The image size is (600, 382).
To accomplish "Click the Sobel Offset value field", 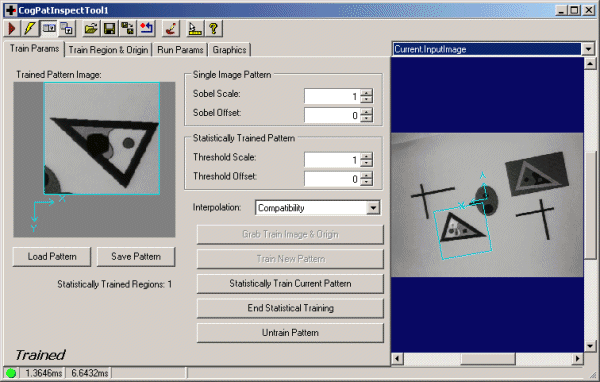I will pyautogui.click(x=332, y=115).
